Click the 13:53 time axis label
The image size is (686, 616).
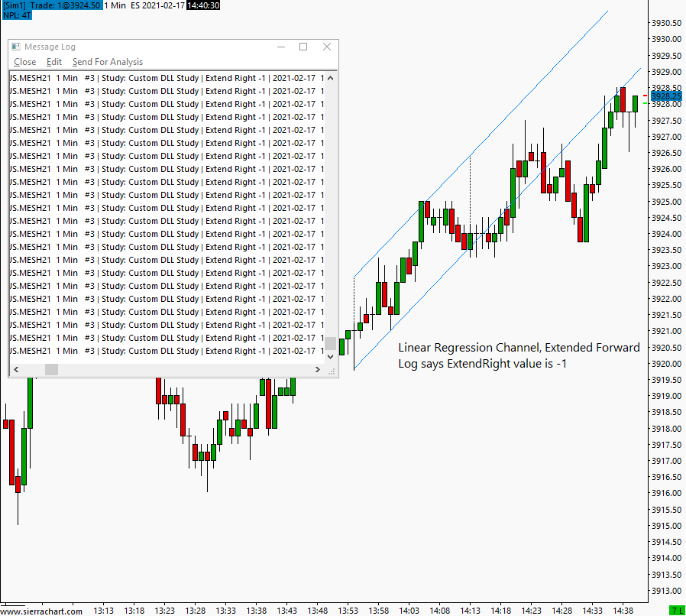[348, 611]
